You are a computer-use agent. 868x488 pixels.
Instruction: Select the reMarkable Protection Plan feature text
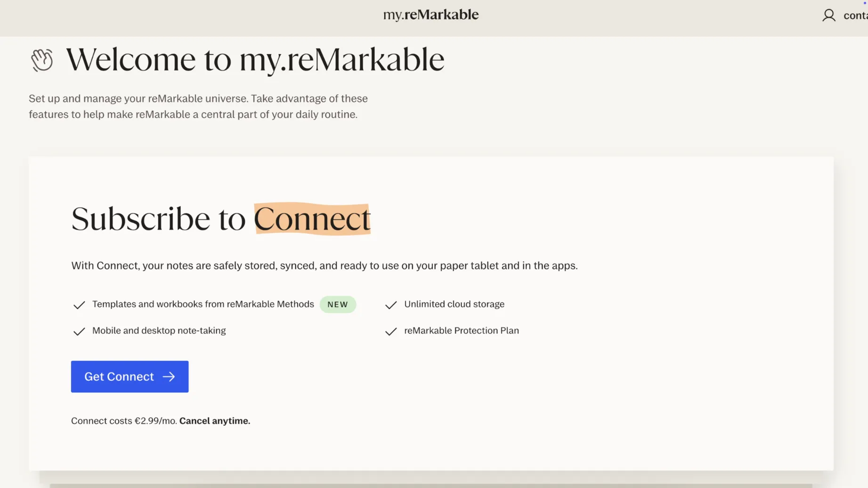[462, 331]
